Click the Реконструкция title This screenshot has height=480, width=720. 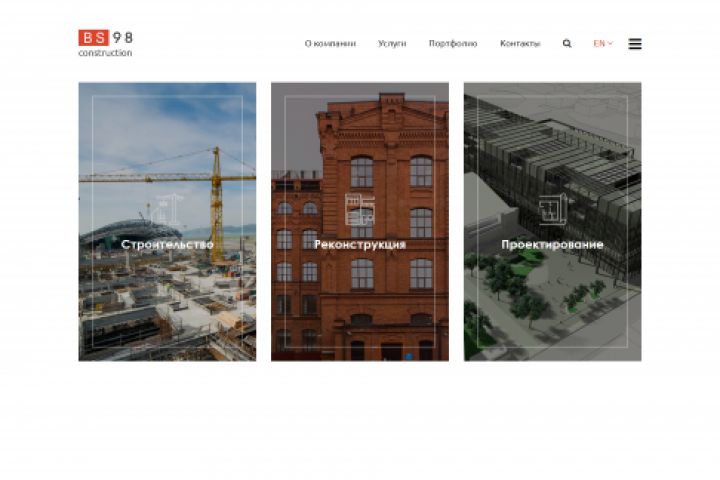360,244
